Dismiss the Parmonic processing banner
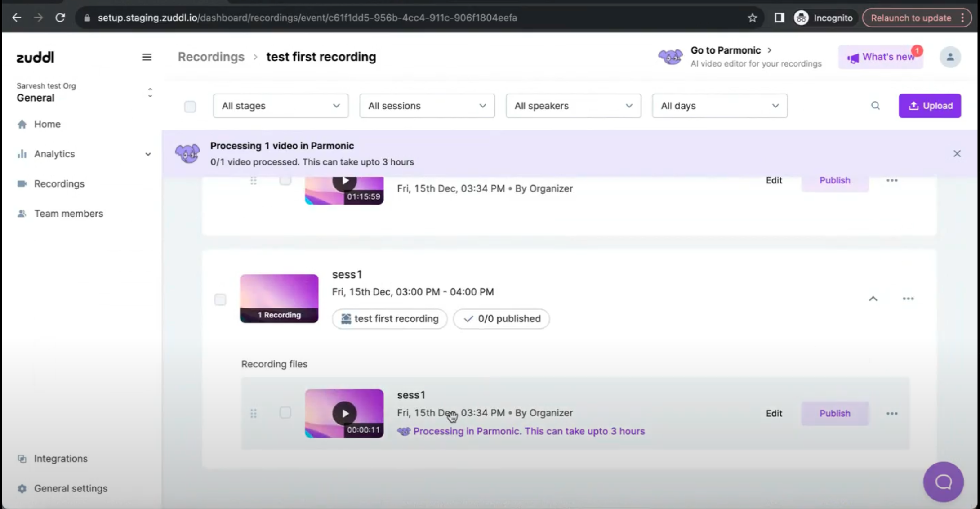Image resolution: width=980 pixels, height=509 pixels. (x=957, y=154)
